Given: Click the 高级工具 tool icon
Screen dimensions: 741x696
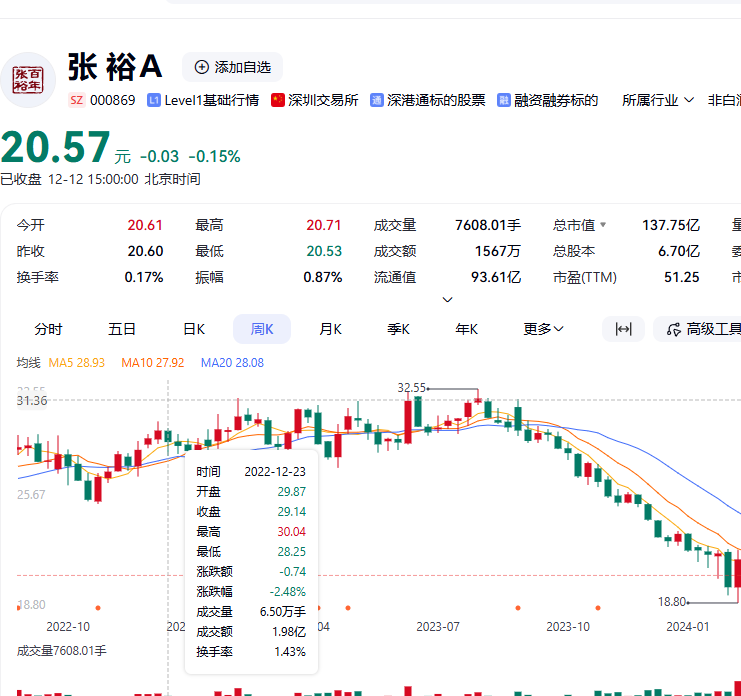Looking at the screenshot, I should (x=674, y=329).
